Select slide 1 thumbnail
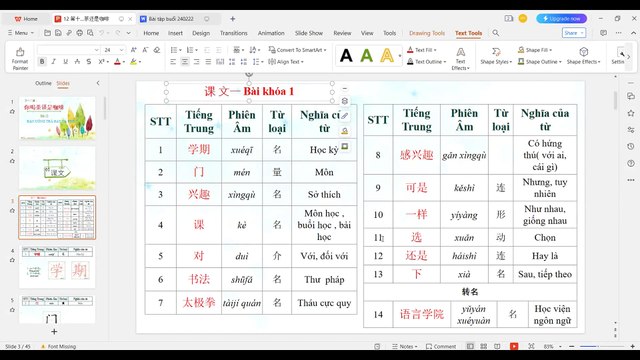 (x=57, y=118)
